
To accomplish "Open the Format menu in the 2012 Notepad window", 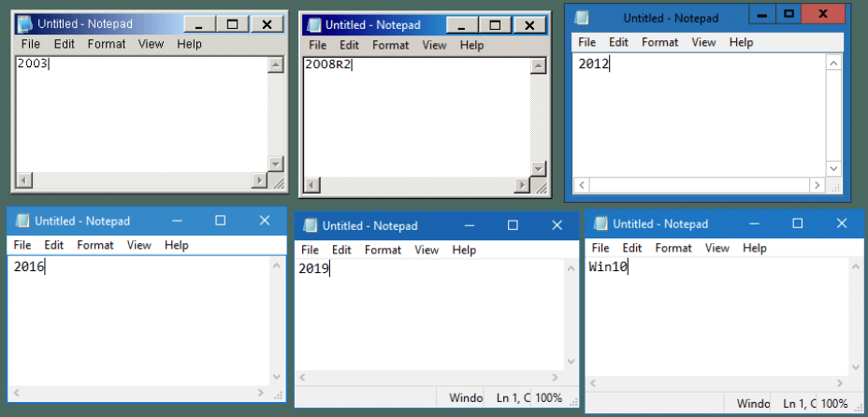I will pyautogui.click(x=659, y=42).
